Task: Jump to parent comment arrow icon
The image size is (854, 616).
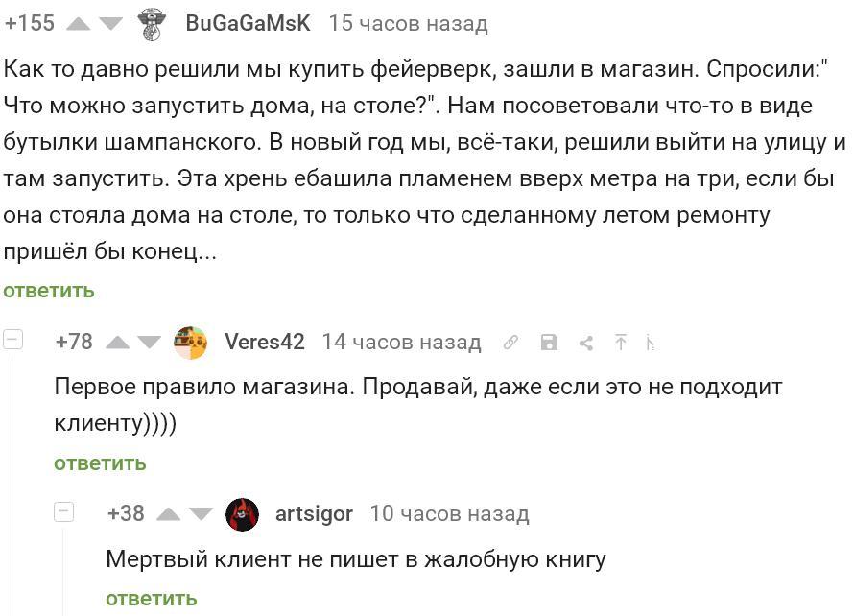Action: (621, 343)
